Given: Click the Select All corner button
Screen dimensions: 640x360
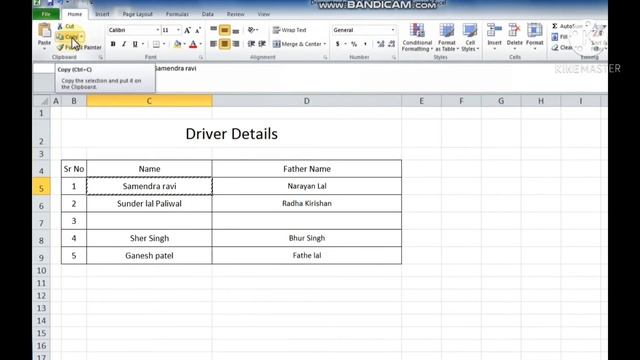Looking at the screenshot, I should pos(43,101).
